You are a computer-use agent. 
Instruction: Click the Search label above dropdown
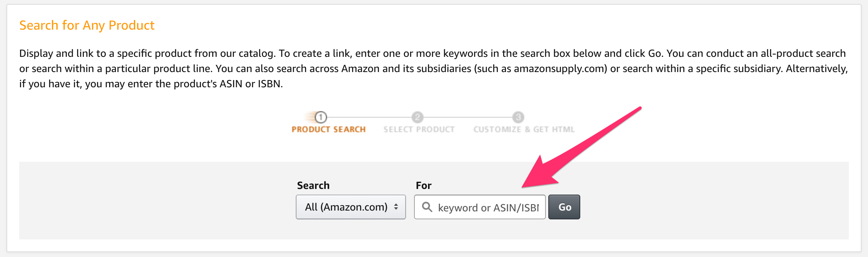pos(313,185)
